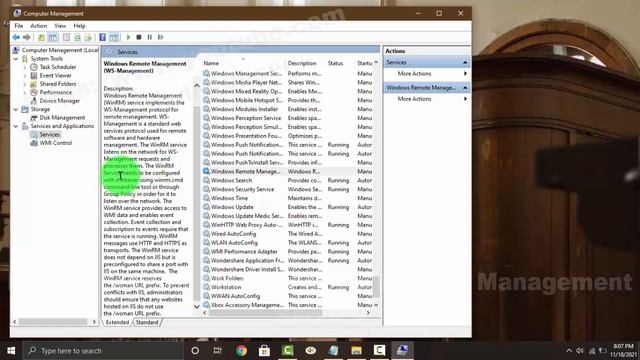Open Google Chrome from the taskbar
The height and width of the screenshot is (360, 640).
pyautogui.click(x=241, y=351)
